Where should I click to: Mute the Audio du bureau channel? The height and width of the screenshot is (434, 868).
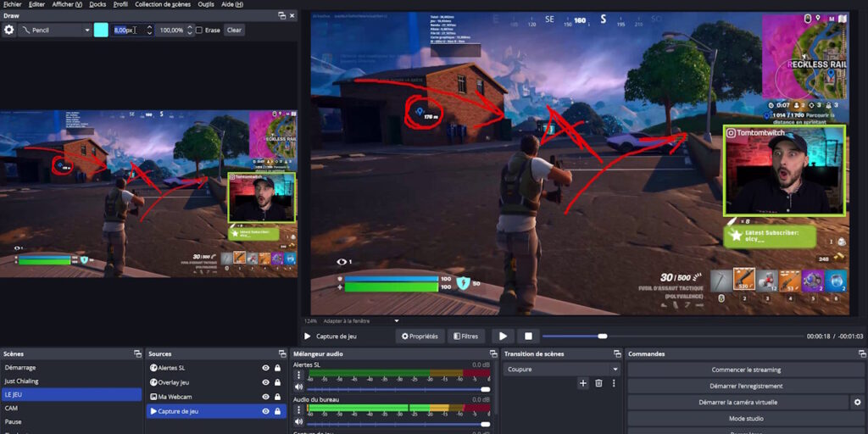299,422
